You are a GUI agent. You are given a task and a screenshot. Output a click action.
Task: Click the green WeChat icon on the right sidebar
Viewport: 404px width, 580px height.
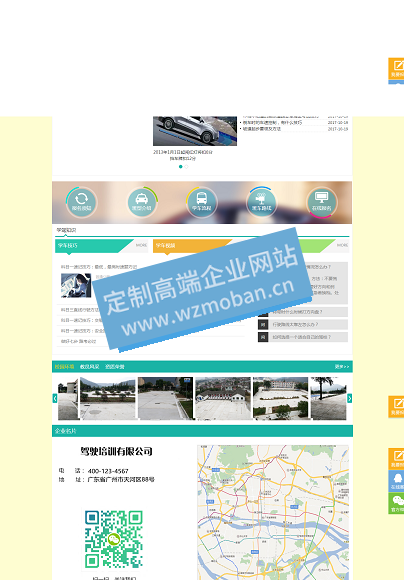(396, 503)
